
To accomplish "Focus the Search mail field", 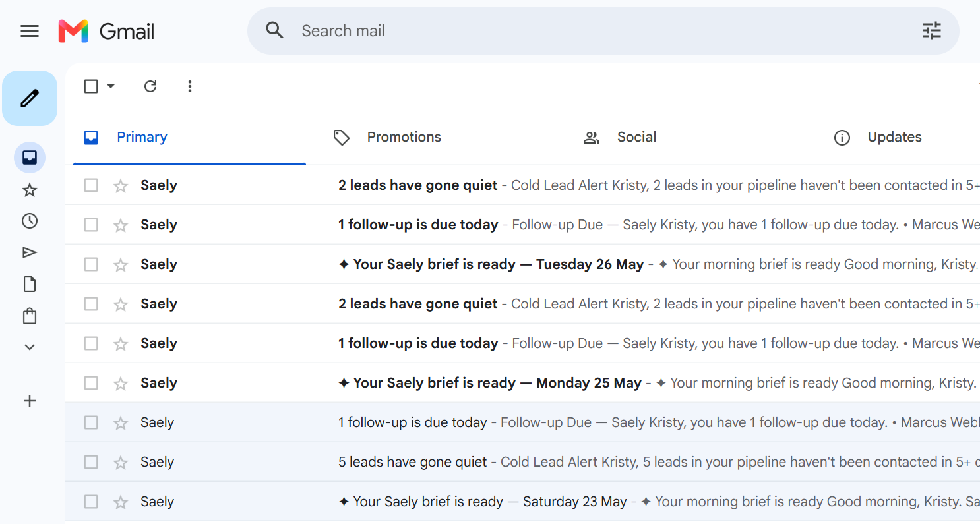I will (603, 31).
